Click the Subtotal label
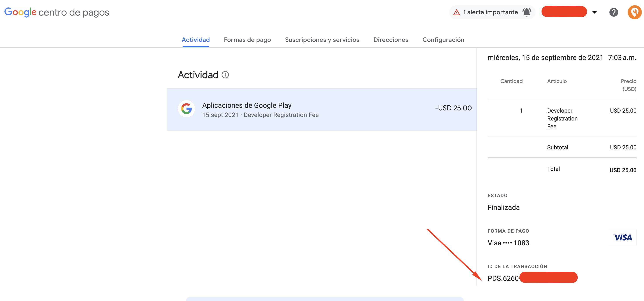 point(558,147)
